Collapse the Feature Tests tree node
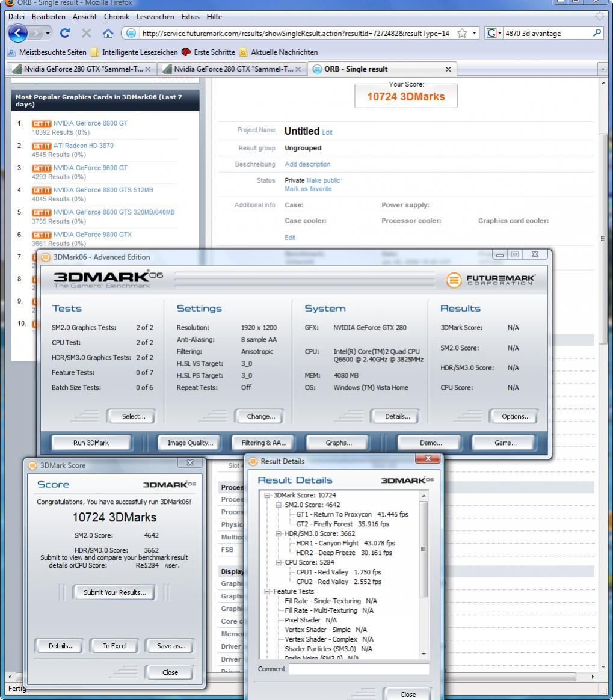 pyautogui.click(x=267, y=592)
